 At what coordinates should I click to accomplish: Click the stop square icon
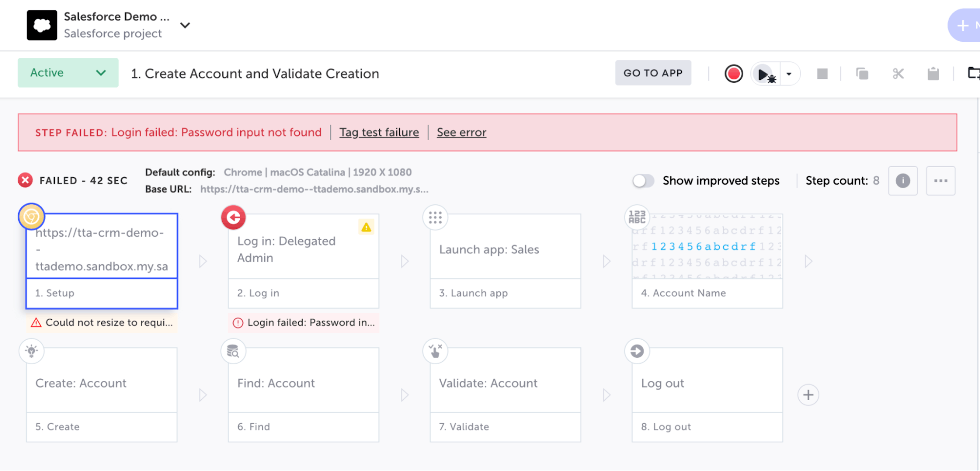[822, 74]
